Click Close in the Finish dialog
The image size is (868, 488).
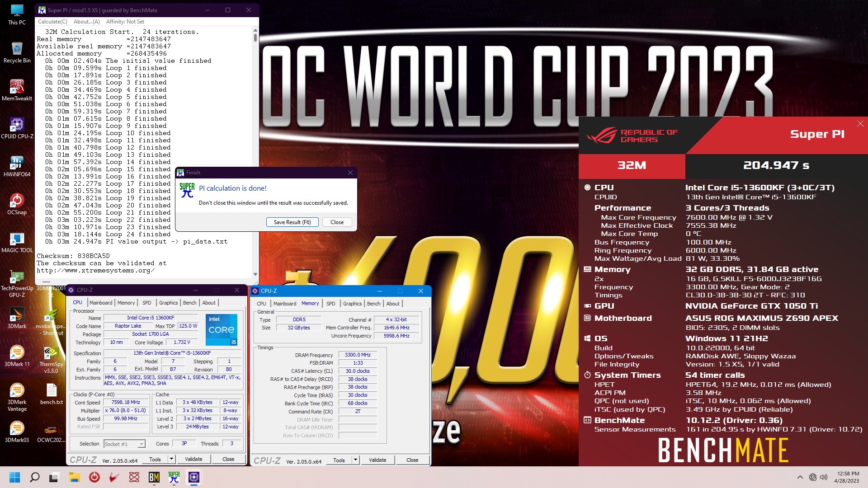[337, 222]
